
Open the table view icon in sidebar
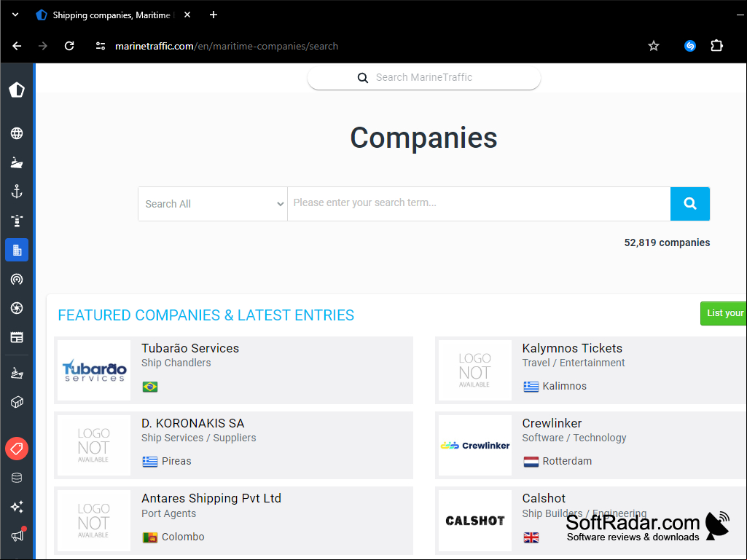click(17, 338)
